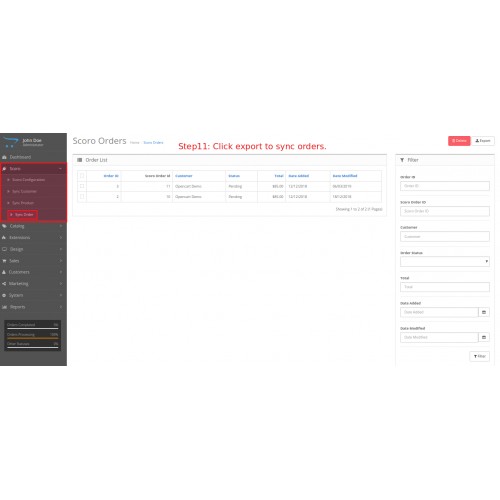Click the red Delete button
The image size is (500, 500).
[459, 141]
